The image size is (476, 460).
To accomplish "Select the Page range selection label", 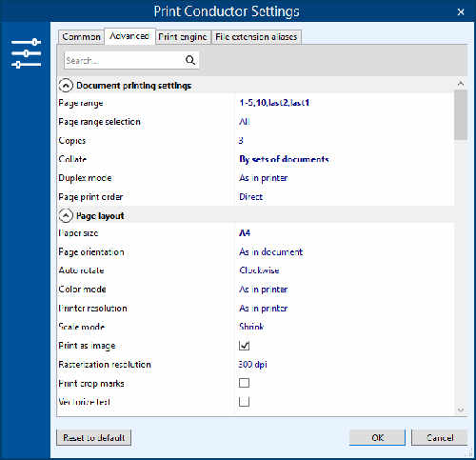I will click(x=99, y=122).
